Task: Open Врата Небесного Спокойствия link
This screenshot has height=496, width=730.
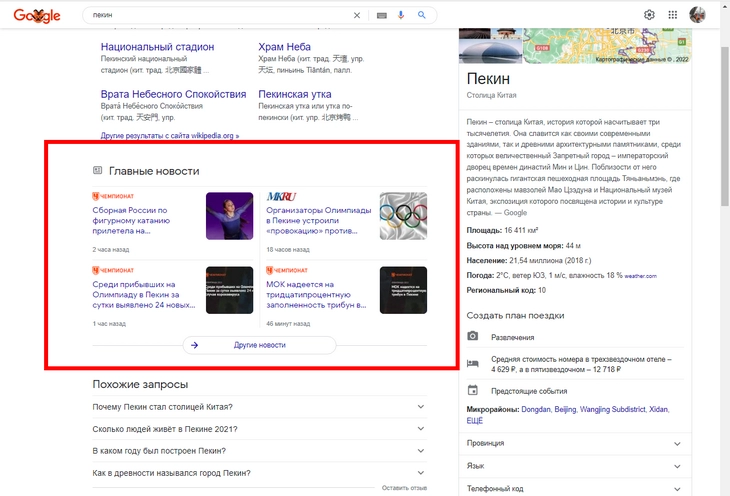Action: [173, 94]
